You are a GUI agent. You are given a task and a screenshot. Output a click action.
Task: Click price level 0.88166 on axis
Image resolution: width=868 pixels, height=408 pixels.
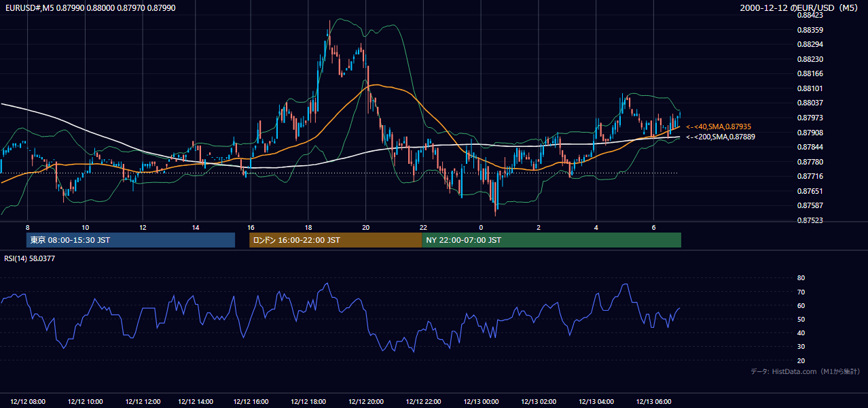pos(810,73)
